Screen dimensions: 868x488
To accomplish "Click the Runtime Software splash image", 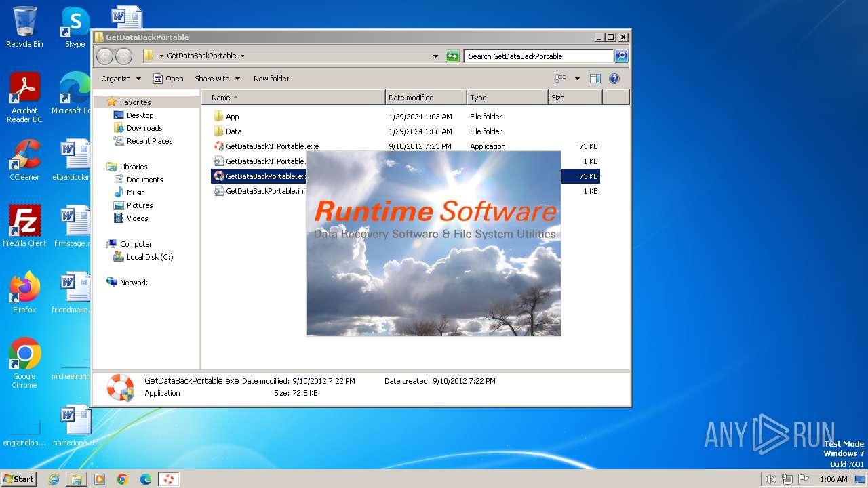I will pyautogui.click(x=433, y=243).
